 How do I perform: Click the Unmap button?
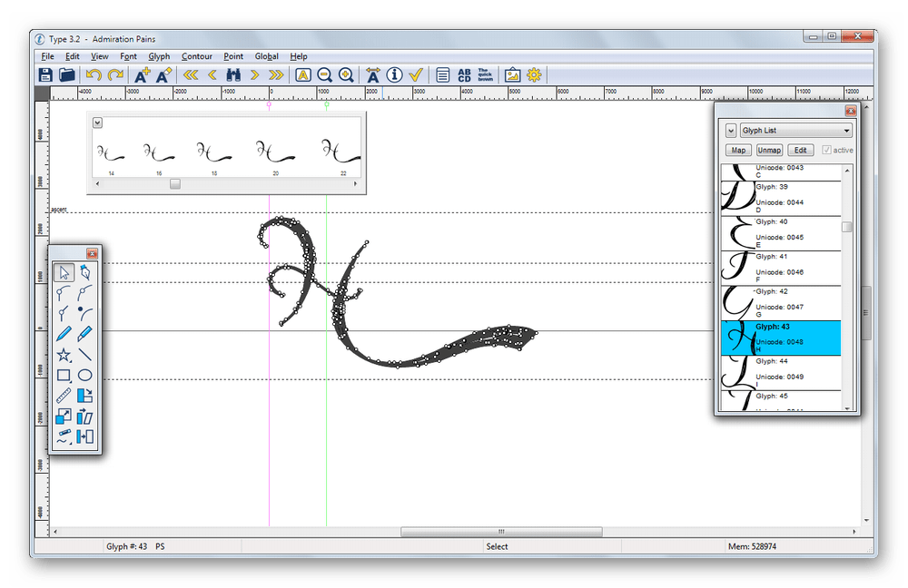tap(769, 150)
